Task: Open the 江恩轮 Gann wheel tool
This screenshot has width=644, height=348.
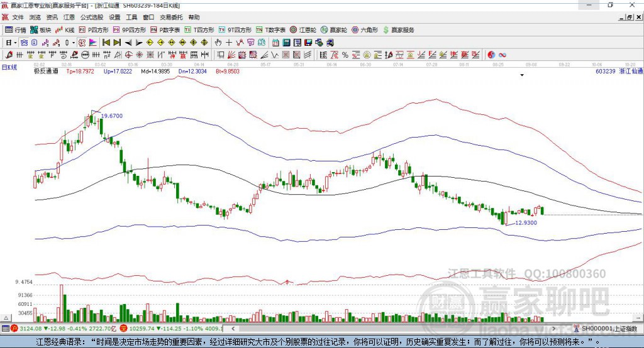Action: click(x=303, y=30)
